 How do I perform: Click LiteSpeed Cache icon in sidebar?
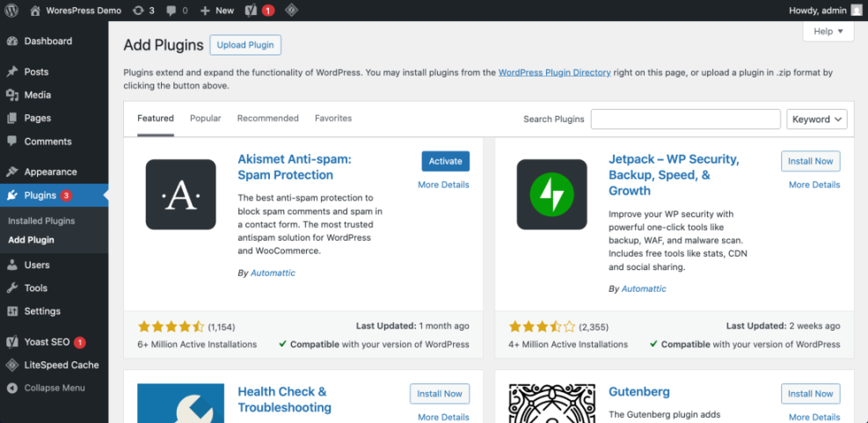coord(12,365)
